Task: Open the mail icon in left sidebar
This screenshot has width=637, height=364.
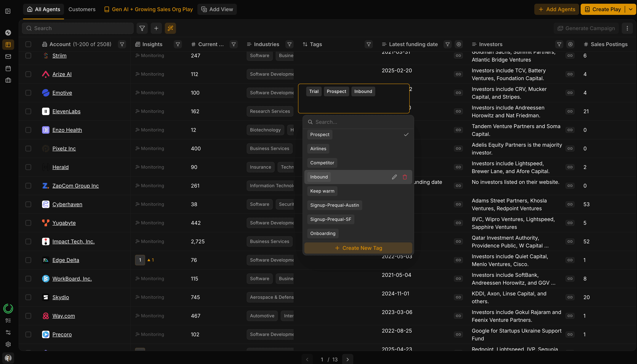Action: click(x=8, y=57)
